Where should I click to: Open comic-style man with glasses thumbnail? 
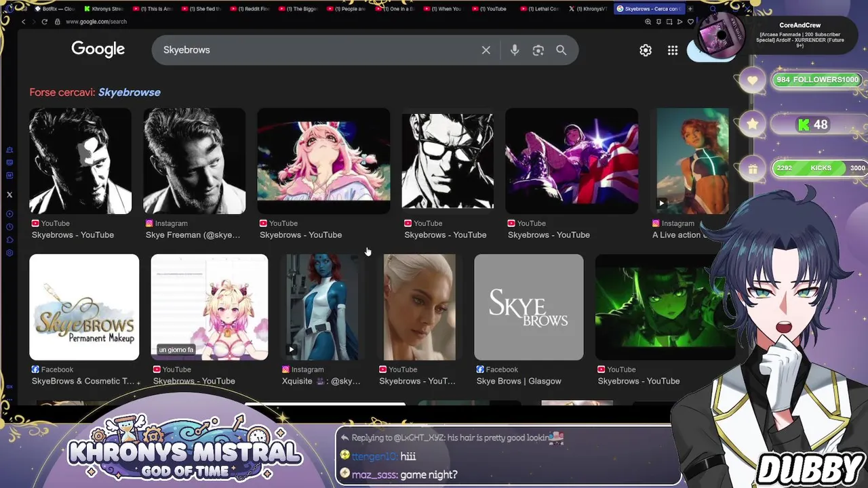pos(448,161)
